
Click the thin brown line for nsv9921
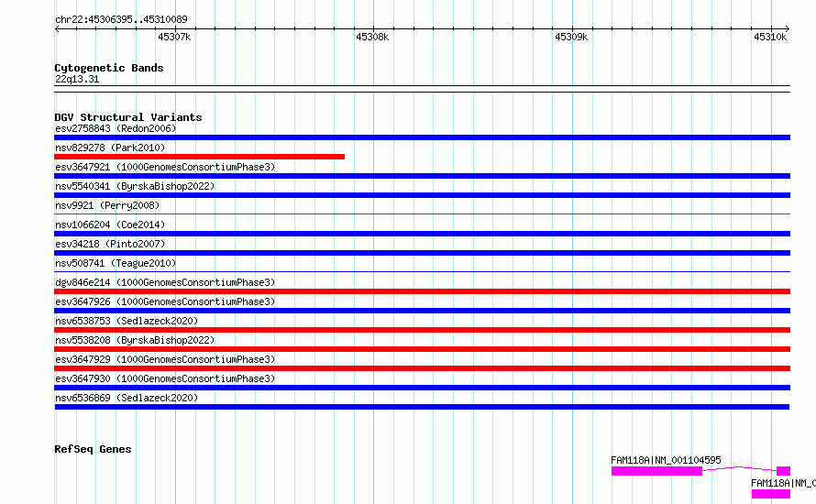coord(422,214)
